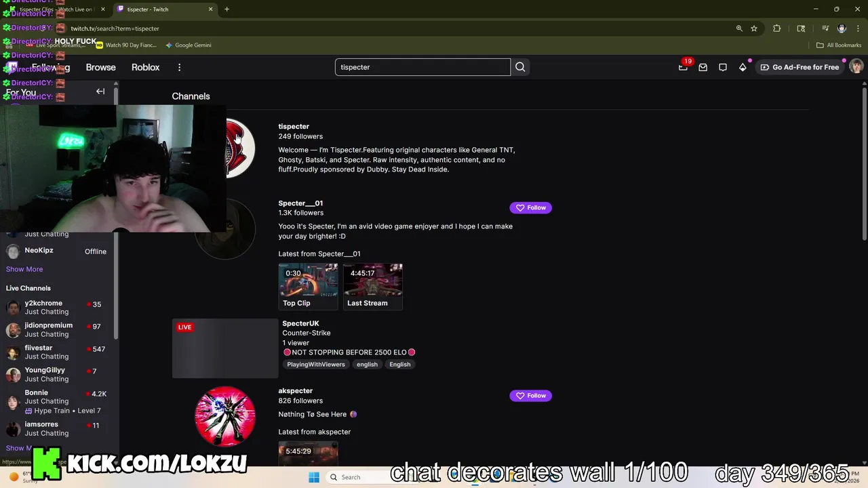Image resolution: width=868 pixels, height=488 pixels.
Task: Open the All Bookmarks folder
Action: [839, 45]
